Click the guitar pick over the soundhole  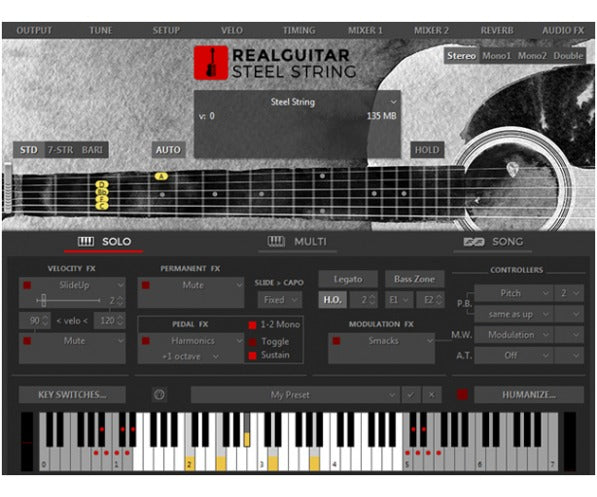point(512,169)
